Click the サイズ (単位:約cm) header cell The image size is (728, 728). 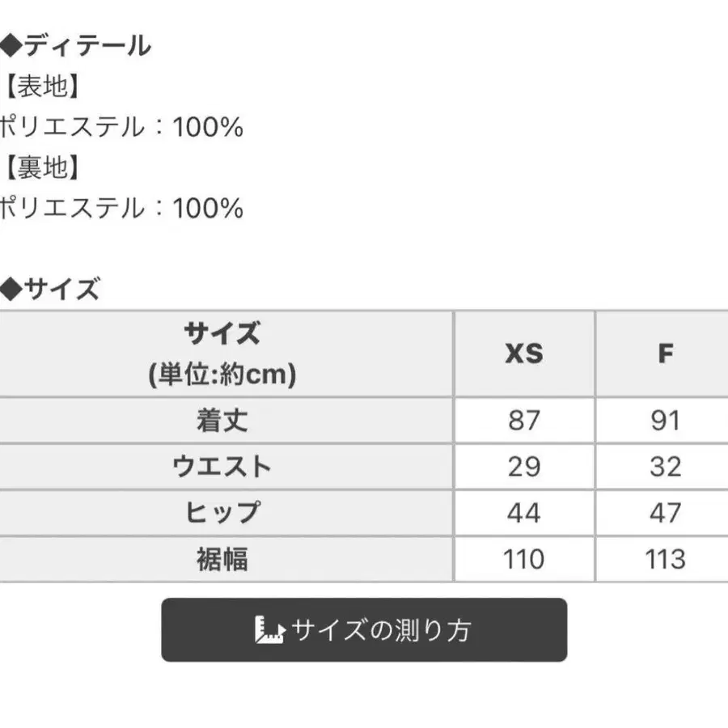click(222, 353)
